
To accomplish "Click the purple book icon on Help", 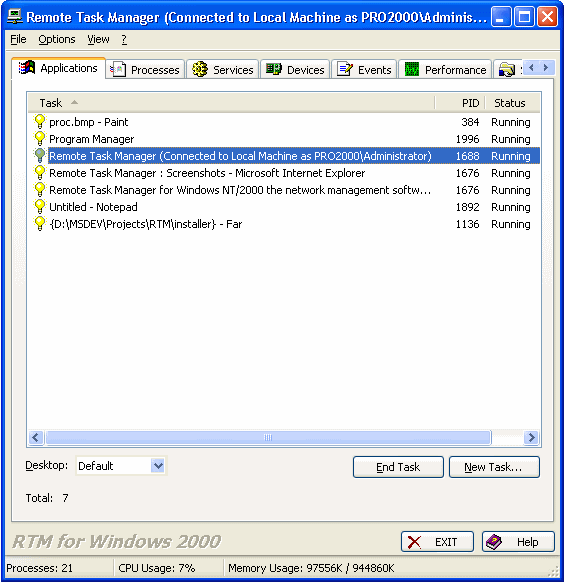I will tap(494, 542).
